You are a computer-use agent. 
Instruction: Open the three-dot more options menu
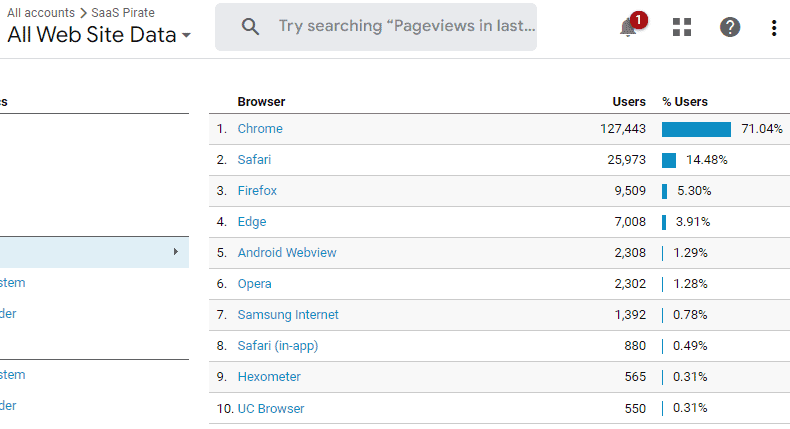(x=774, y=28)
